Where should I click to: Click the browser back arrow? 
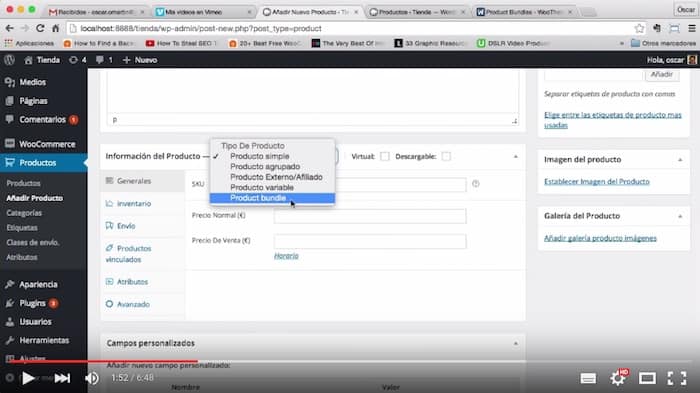pyautogui.click(x=9, y=28)
